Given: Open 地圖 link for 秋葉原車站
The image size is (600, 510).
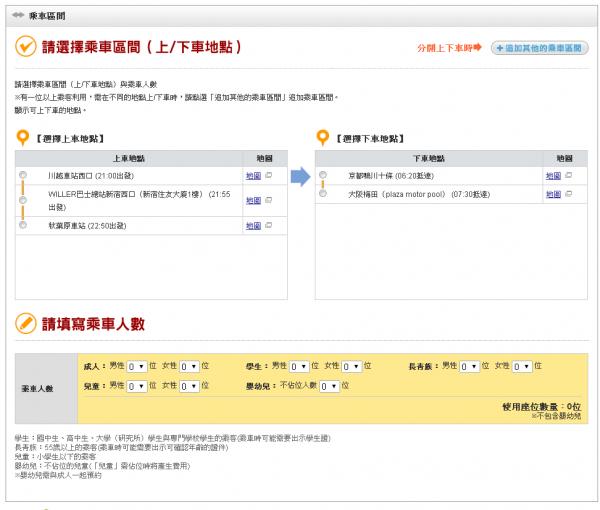Looking at the screenshot, I should coord(253,226).
